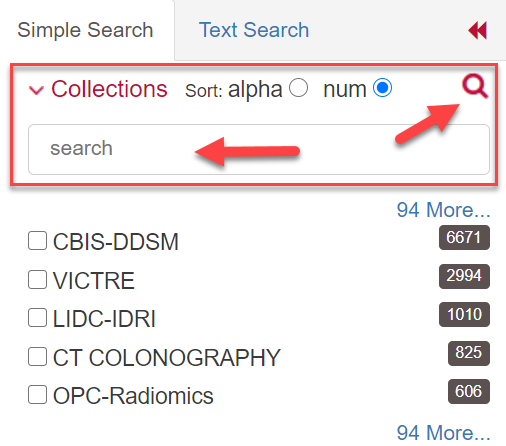Collapse the Collections section chevron
506x446 pixels.
click(36, 90)
